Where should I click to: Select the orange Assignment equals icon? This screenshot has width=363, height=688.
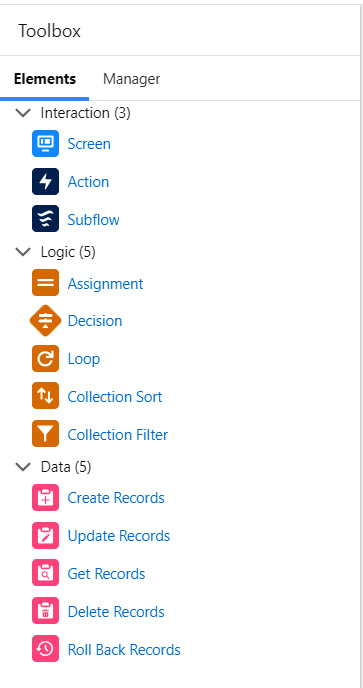pos(45,283)
